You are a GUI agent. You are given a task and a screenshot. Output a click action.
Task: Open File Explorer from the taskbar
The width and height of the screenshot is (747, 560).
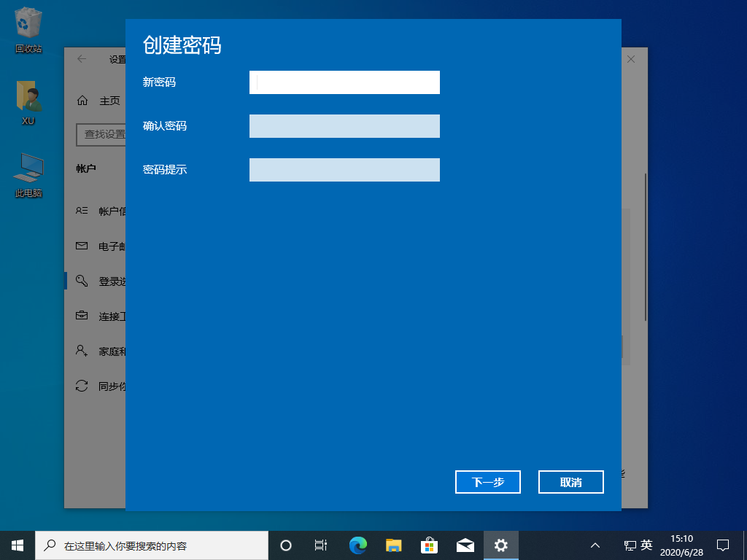394,545
